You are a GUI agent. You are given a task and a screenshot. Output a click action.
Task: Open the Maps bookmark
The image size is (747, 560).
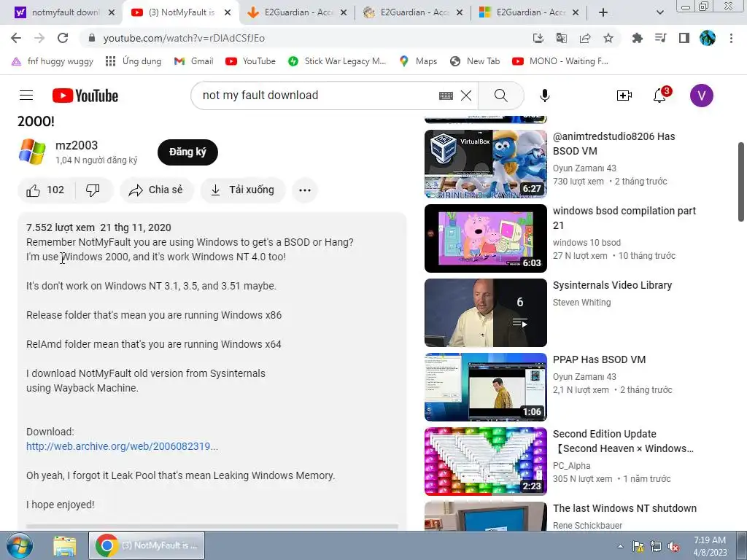tap(418, 61)
